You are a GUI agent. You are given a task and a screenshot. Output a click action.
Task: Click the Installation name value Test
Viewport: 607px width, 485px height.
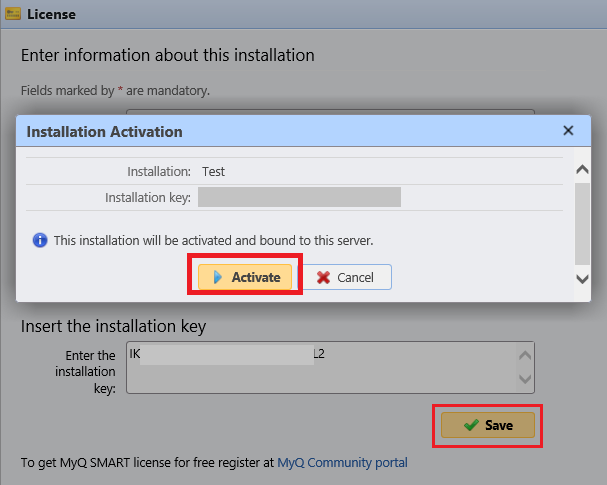coord(213,171)
